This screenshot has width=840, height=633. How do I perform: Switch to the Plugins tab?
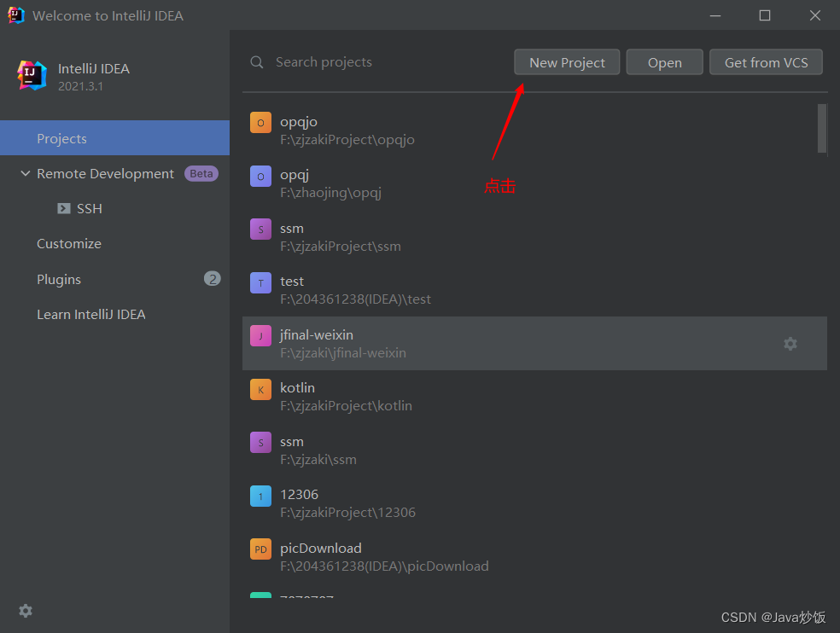point(59,279)
